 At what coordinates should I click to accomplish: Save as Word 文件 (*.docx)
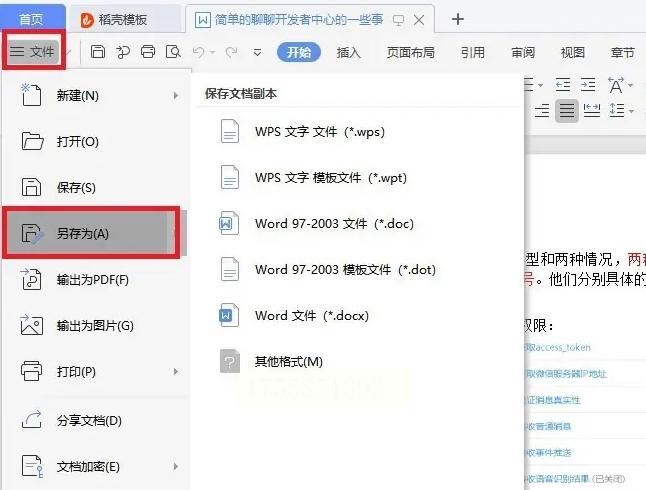[x=358, y=315]
